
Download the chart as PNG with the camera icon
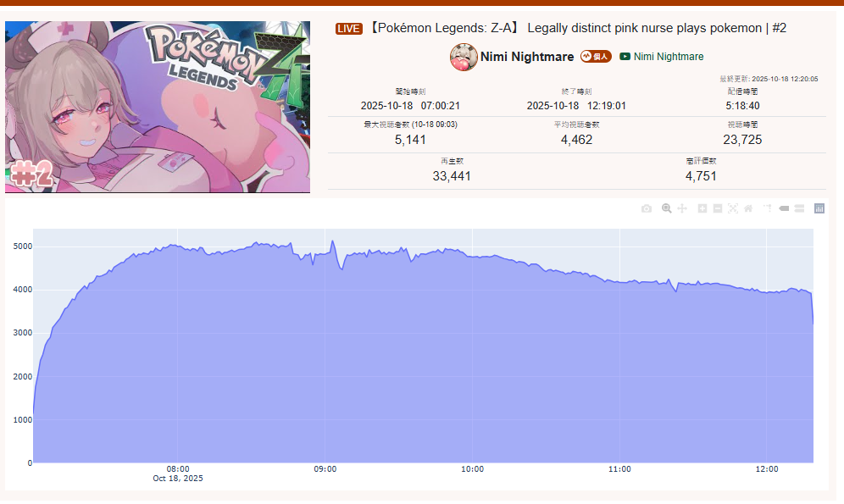pyautogui.click(x=647, y=208)
